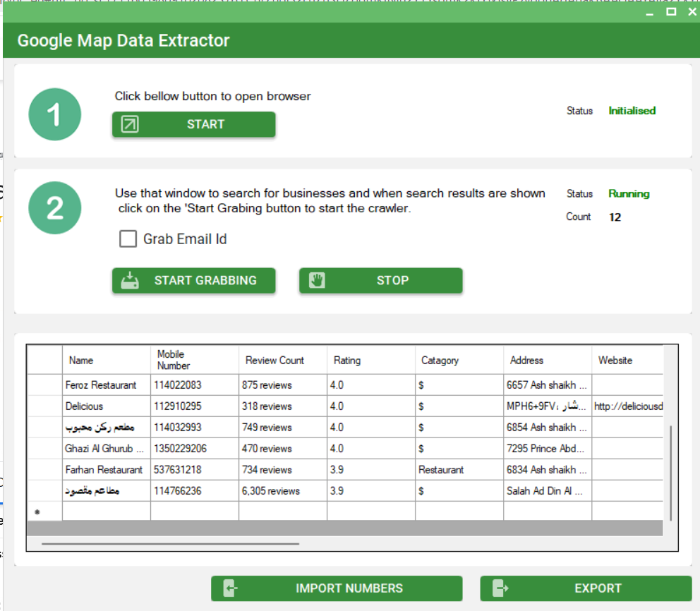Select mobile number 1350229206 cell
The width and height of the screenshot is (700, 611).
pyautogui.click(x=195, y=449)
